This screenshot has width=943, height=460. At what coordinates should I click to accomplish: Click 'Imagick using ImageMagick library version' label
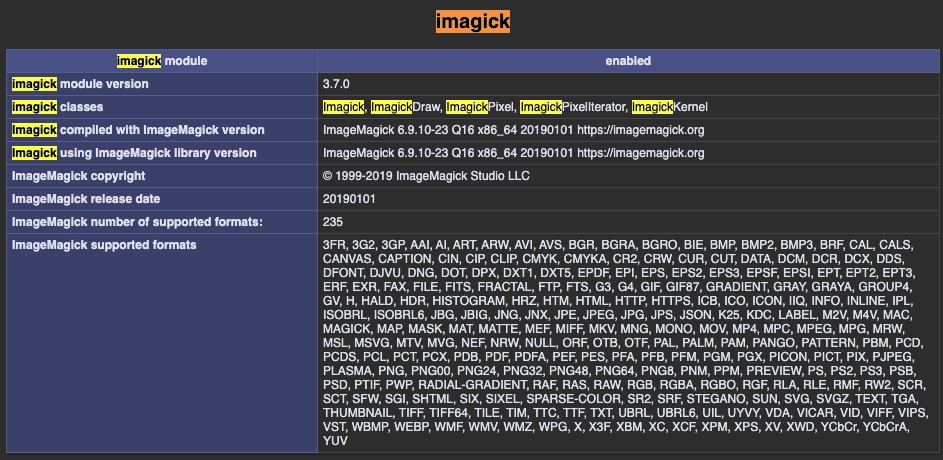tap(134, 153)
